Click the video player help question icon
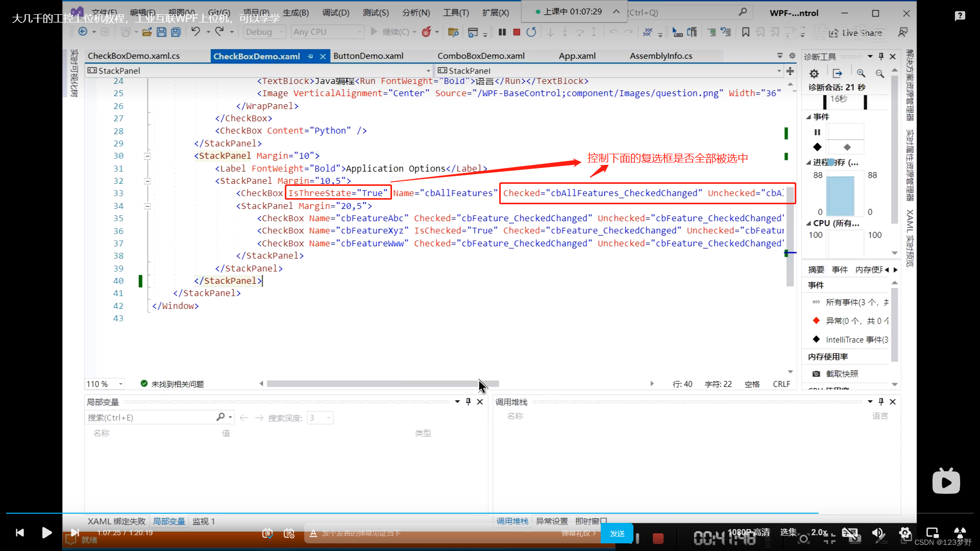 960,16
